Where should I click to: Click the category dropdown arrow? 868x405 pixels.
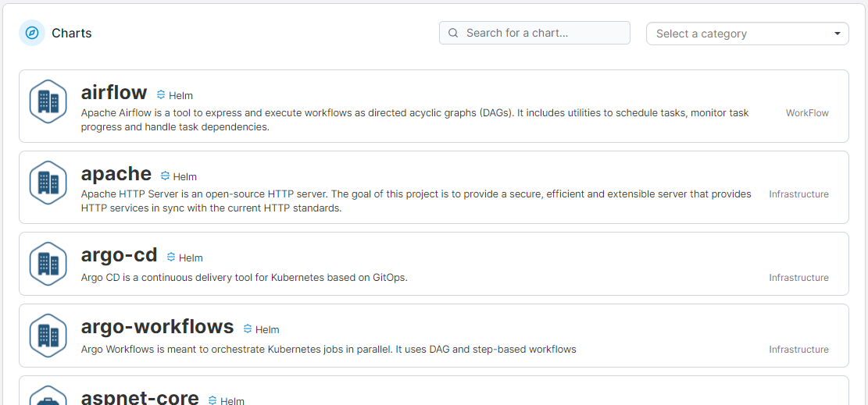[x=837, y=34]
